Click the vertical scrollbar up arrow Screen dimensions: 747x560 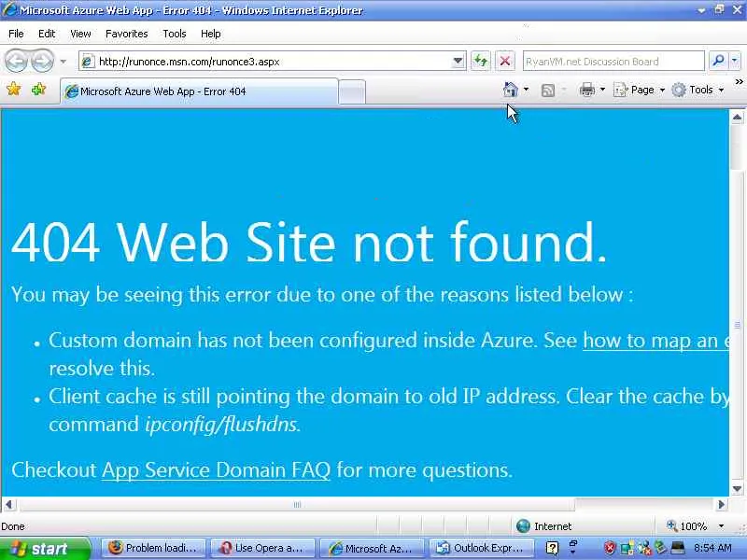[737, 117]
